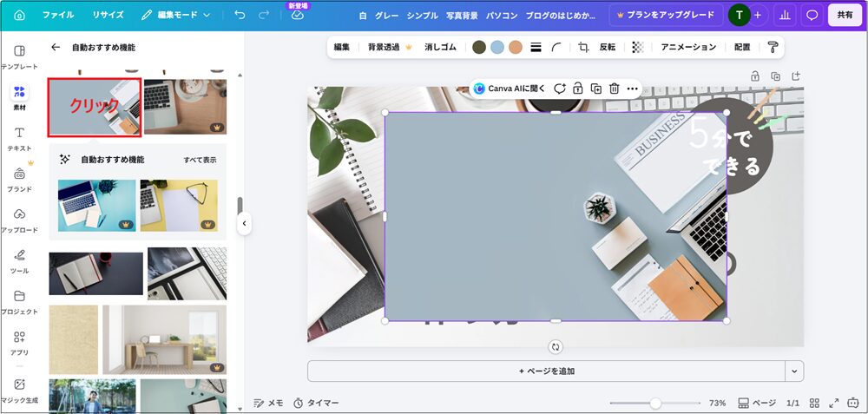Open the analytics chart icon
Screen dimensions: 868x414
(x=785, y=16)
